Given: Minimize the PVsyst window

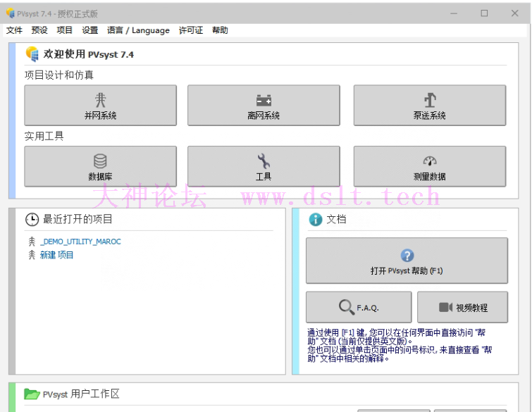Looking at the screenshot, I should [454, 13].
